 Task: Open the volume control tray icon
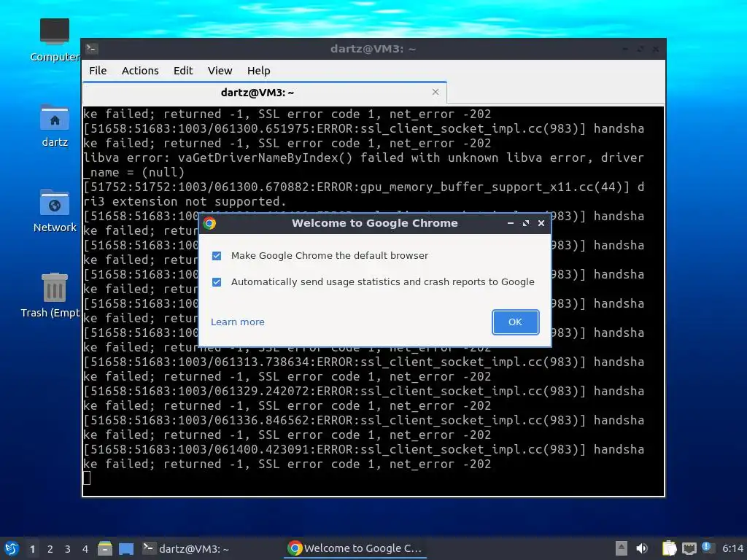point(642,548)
